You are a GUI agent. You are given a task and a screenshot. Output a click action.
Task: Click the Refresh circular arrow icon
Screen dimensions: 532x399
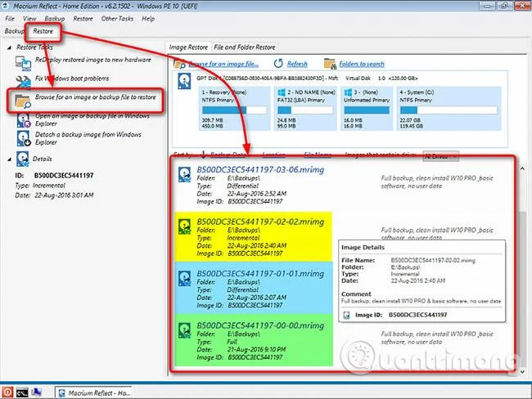278,64
